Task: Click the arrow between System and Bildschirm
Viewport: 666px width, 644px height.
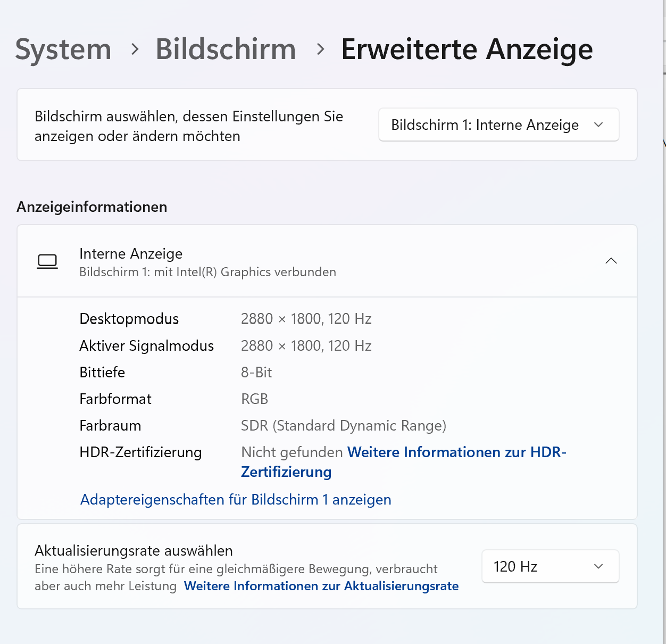Action: [x=135, y=49]
